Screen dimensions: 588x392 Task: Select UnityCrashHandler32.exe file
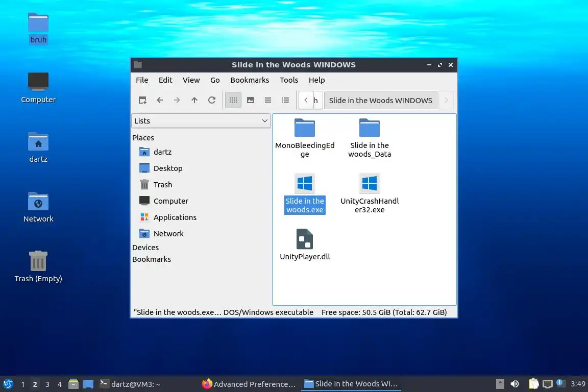pos(370,193)
